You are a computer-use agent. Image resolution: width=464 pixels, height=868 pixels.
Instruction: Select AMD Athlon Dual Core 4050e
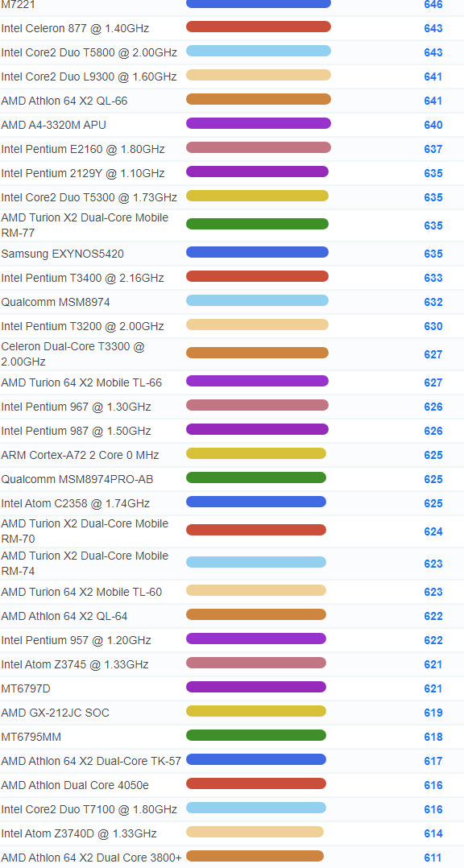click(75, 786)
